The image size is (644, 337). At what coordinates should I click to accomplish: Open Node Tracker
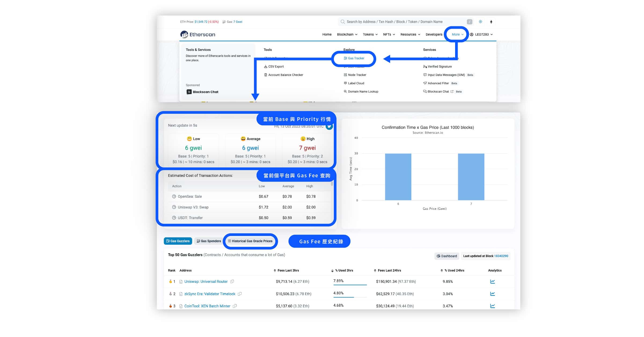click(355, 75)
